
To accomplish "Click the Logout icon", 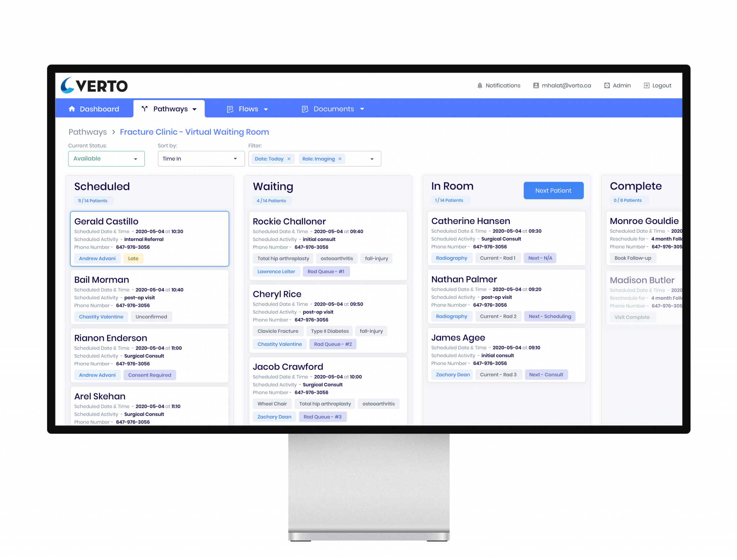I will point(646,86).
